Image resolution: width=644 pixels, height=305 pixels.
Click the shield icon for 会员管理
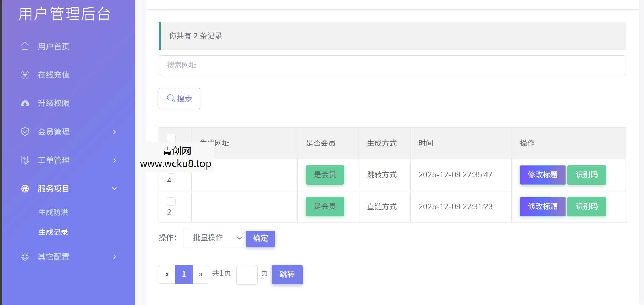25,132
